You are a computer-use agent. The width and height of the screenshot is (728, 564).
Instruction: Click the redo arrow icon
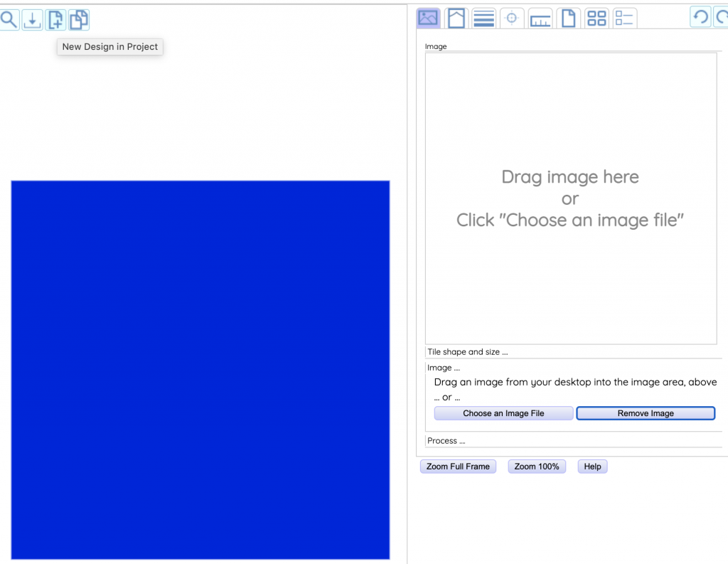pos(721,17)
